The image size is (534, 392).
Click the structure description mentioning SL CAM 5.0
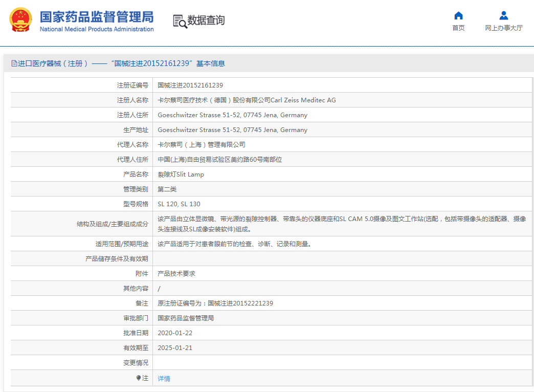[x=342, y=224]
